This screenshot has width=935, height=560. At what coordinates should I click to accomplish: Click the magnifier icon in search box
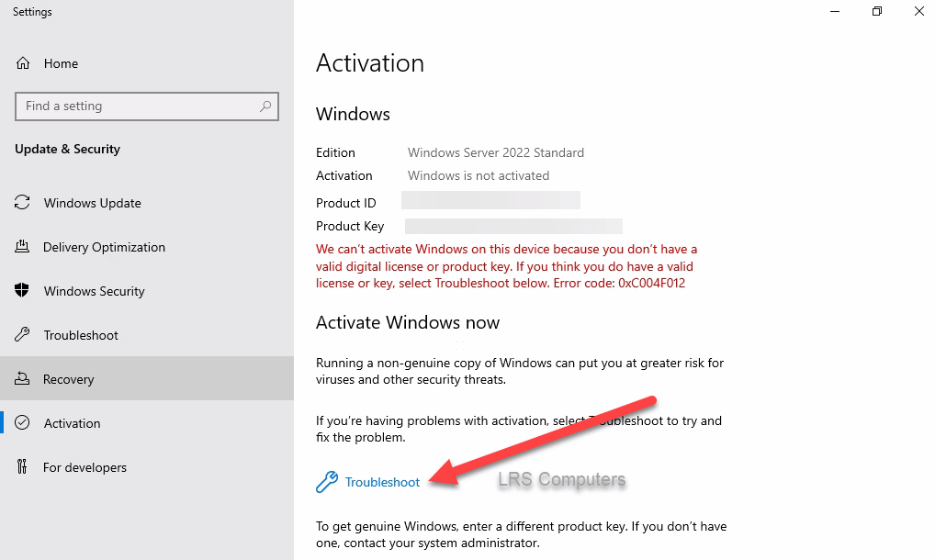point(265,106)
